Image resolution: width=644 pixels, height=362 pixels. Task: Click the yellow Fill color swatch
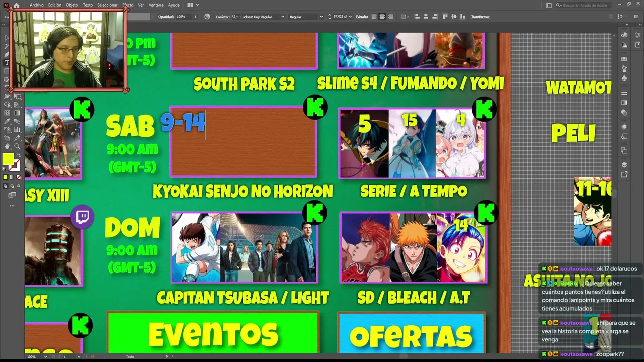8,159
